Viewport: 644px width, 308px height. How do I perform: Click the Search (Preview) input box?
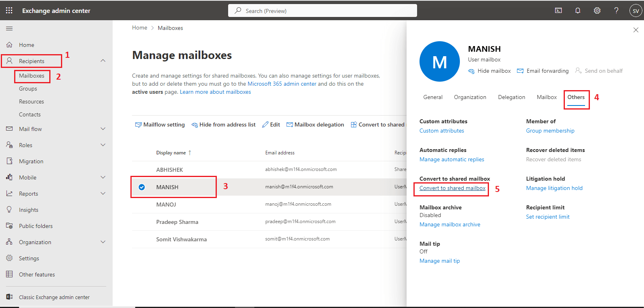point(322,11)
